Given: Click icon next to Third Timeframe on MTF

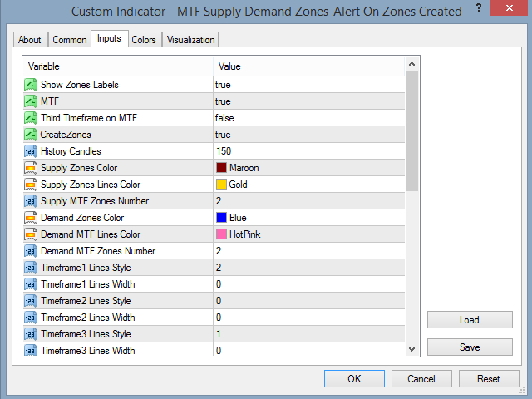Looking at the screenshot, I should coord(31,118).
